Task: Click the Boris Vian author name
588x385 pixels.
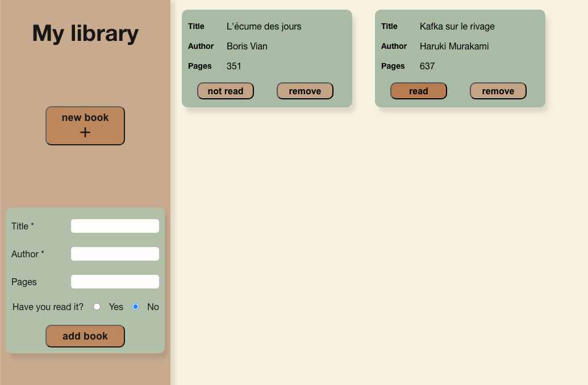Action: click(247, 46)
